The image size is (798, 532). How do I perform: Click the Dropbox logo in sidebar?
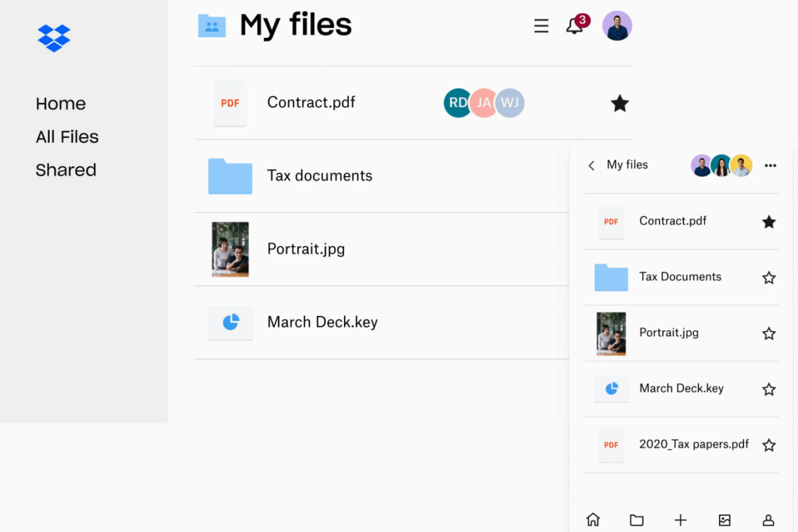pos(54,38)
